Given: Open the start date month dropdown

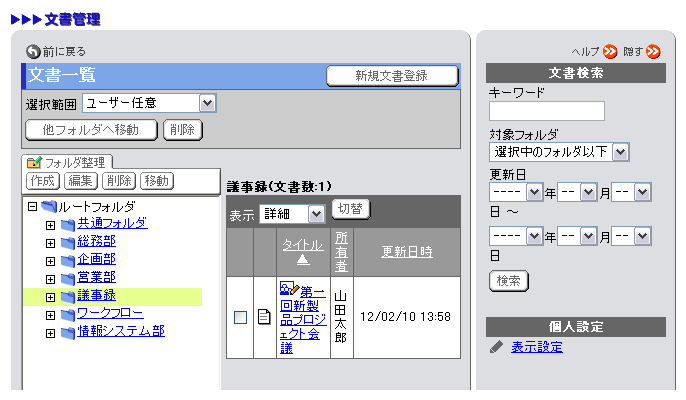Looking at the screenshot, I should 577,192.
